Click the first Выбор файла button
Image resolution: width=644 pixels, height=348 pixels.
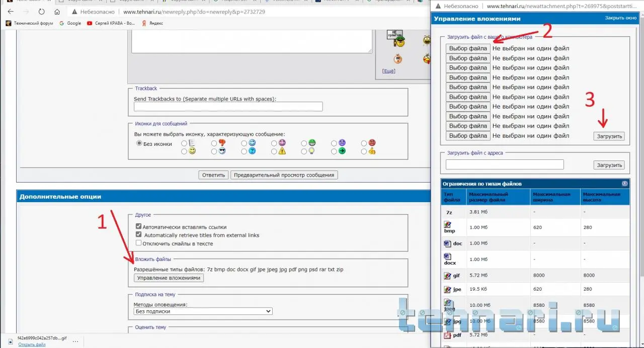(468, 48)
